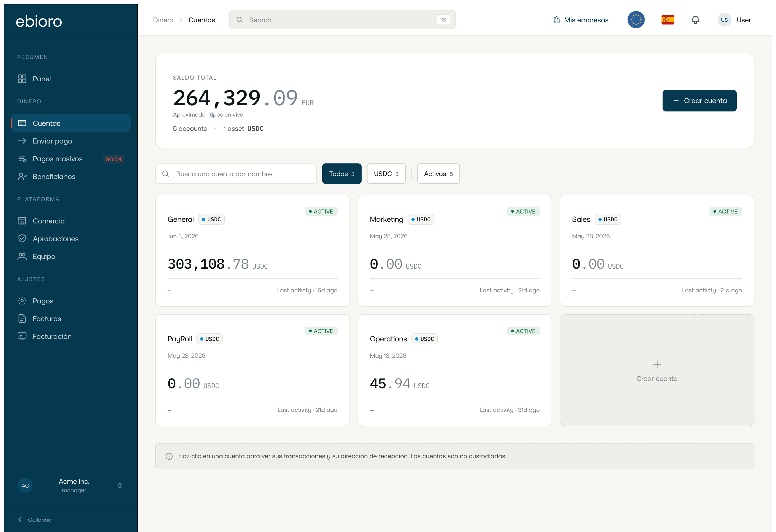Filter accounts by Activas 5

[438, 174]
